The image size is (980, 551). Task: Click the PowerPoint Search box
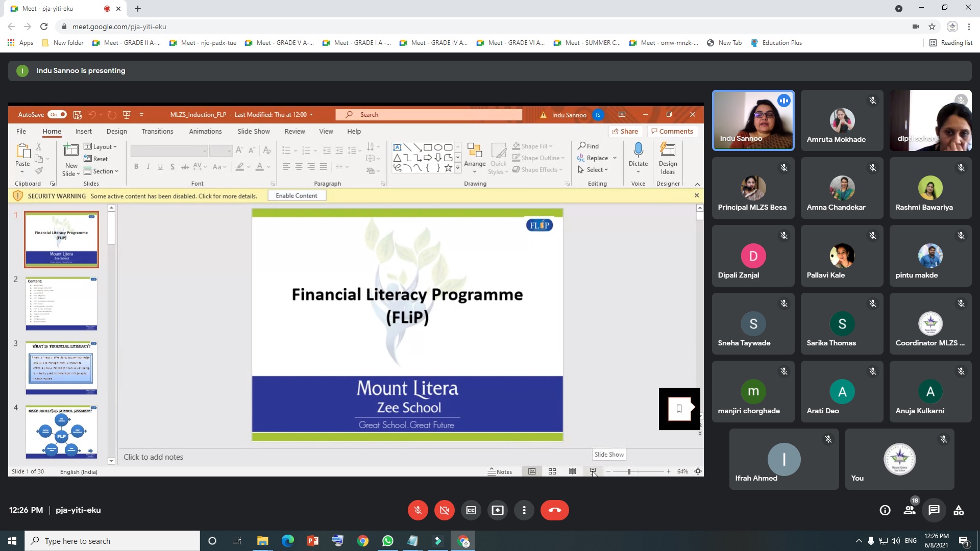click(x=429, y=115)
